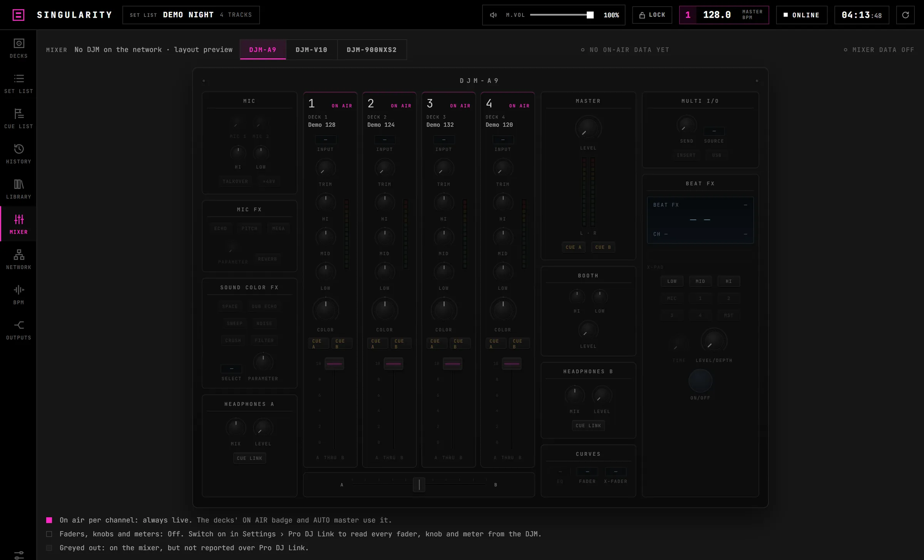Image resolution: width=924 pixels, height=560 pixels.
Task: Click Master Cue A button
Action: 573,247
